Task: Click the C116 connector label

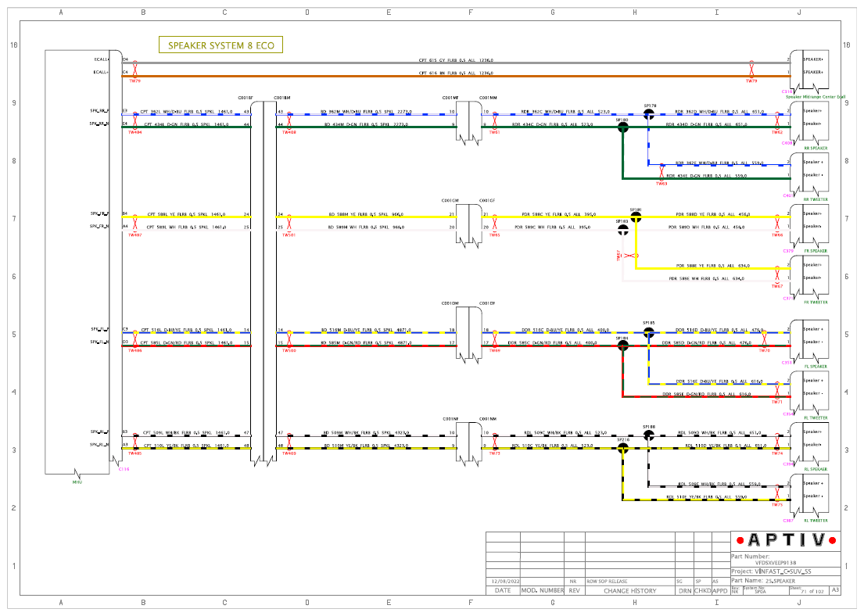Action: pos(124,470)
